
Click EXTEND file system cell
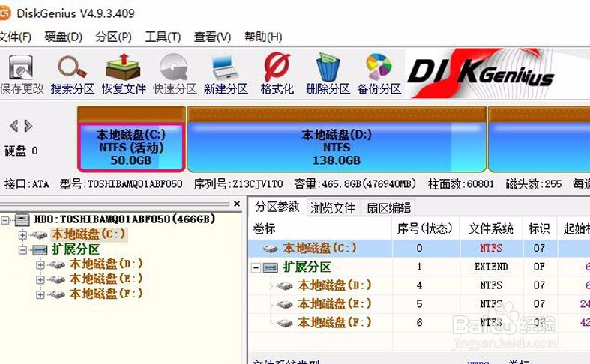click(x=490, y=267)
